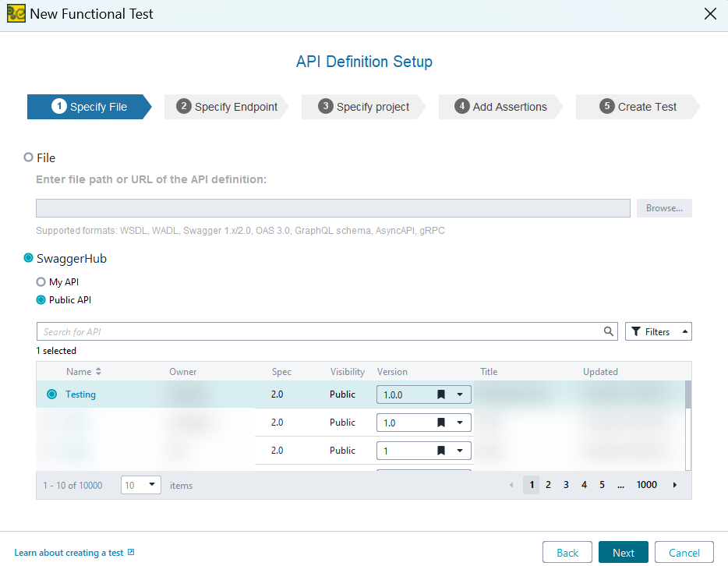Open the Learn about creating a test link
Screen dimensions: 728x566
pos(69,552)
